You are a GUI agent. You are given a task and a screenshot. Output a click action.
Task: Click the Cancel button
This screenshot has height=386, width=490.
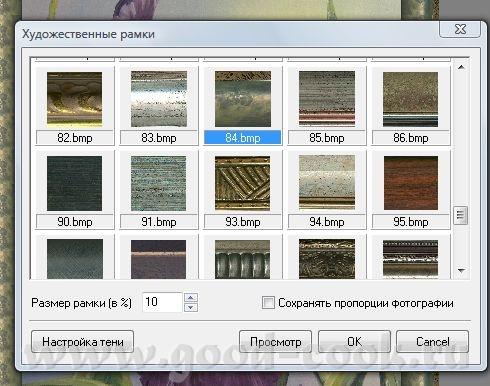[432, 342]
